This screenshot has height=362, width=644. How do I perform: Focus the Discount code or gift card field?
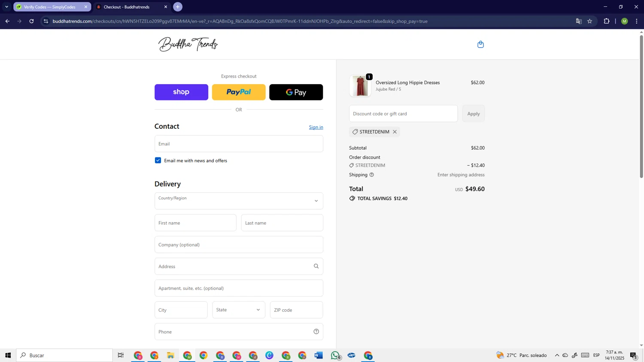(x=404, y=114)
